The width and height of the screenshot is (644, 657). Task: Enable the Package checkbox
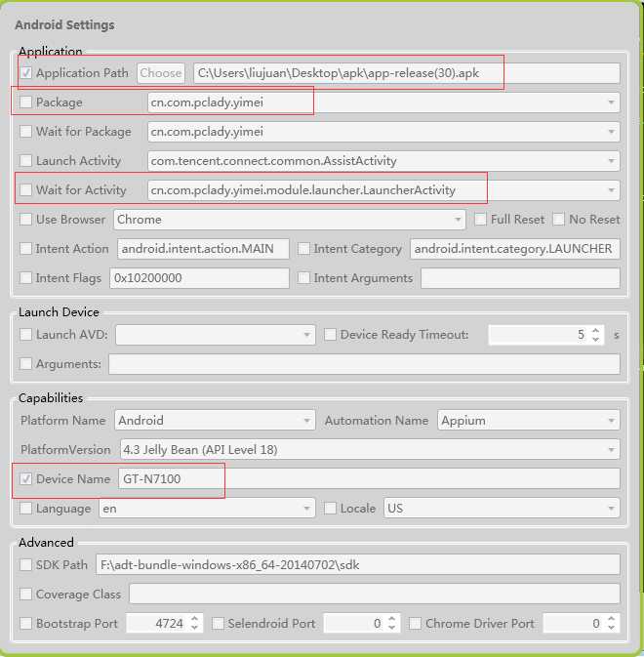26,103
